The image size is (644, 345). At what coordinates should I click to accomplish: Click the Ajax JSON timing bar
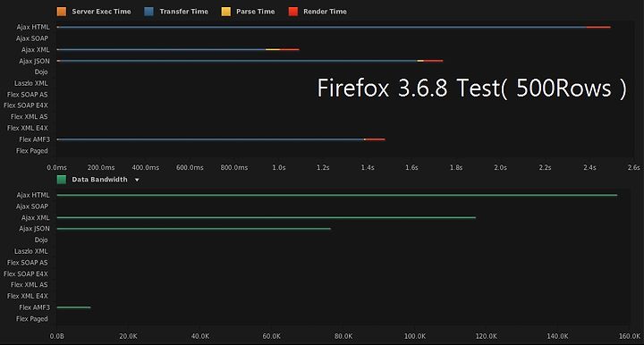click(x=250, y=61)
